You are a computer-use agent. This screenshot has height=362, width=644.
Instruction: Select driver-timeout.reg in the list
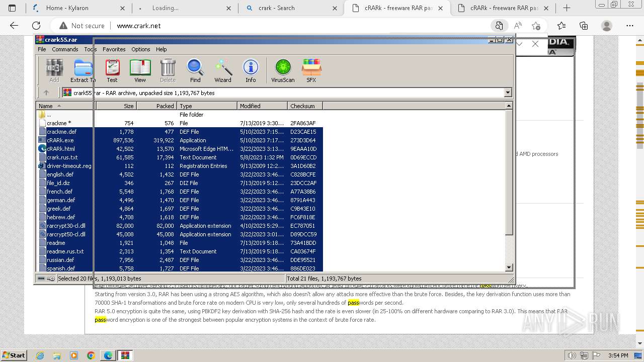pos(180,166)
